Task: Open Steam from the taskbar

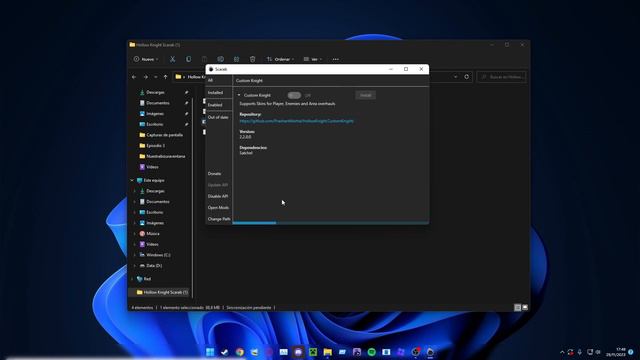Action: click(225, 352)
